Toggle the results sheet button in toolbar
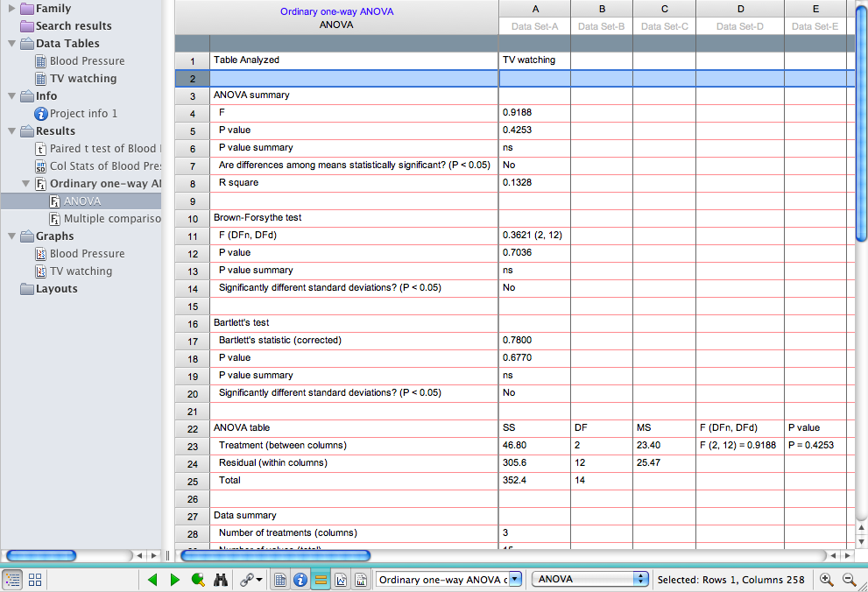Image resolution: width=868 pixels, height=592 pixels. coord(321,580)
